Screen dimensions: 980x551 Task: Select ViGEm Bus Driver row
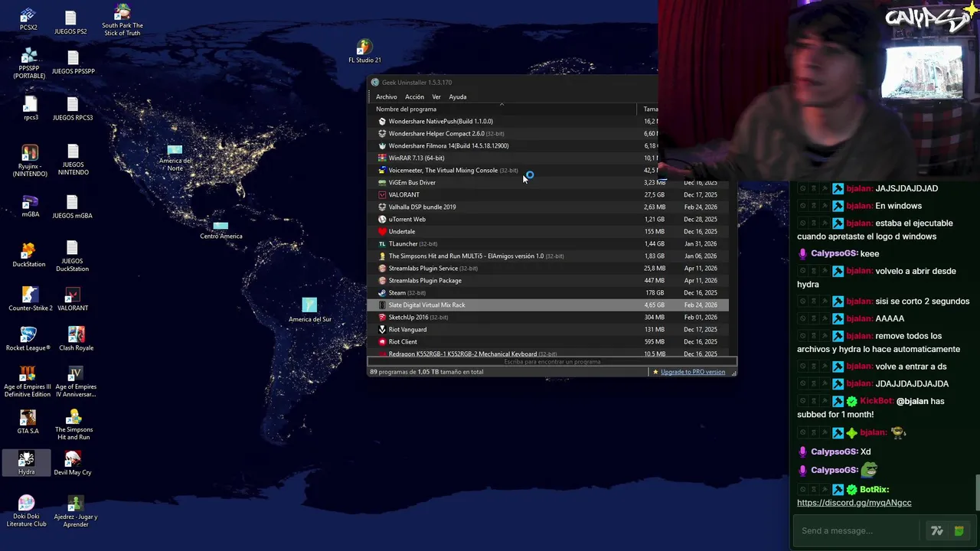(547, 182)
